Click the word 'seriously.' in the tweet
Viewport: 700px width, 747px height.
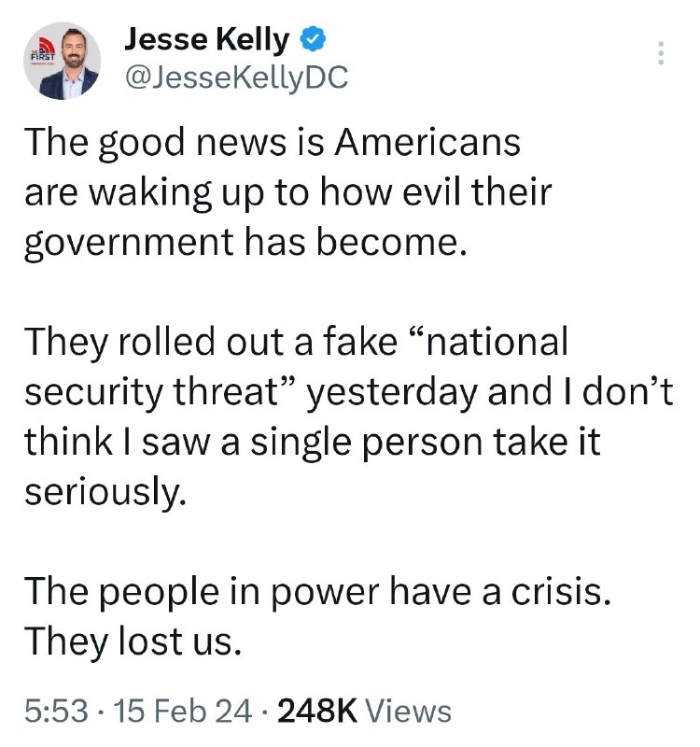(105, 493)
